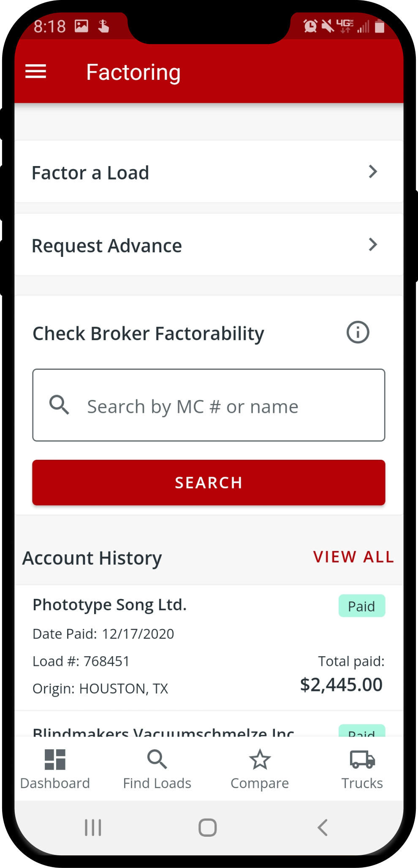Tap the Android back navigation icon

coord(323,827)
